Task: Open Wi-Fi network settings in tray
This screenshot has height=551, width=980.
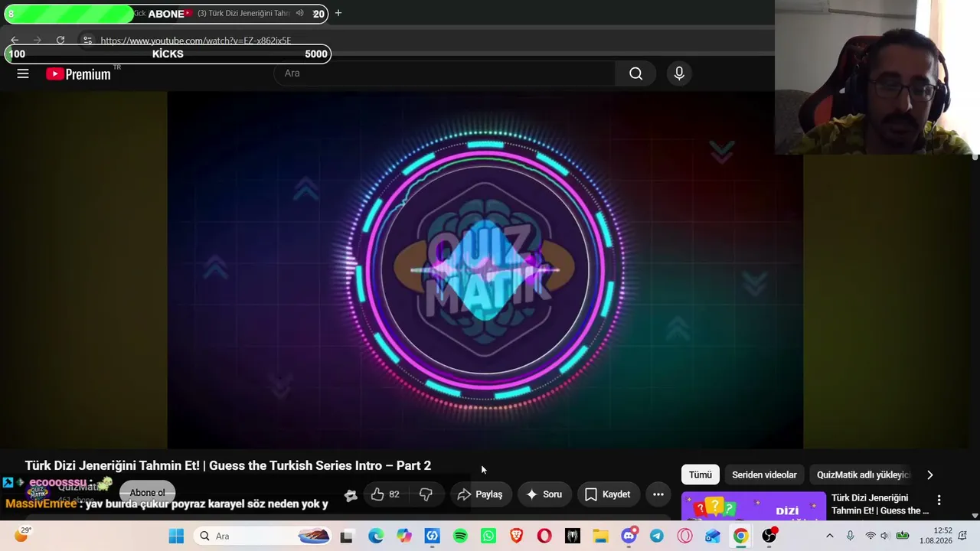Action: 870,536
